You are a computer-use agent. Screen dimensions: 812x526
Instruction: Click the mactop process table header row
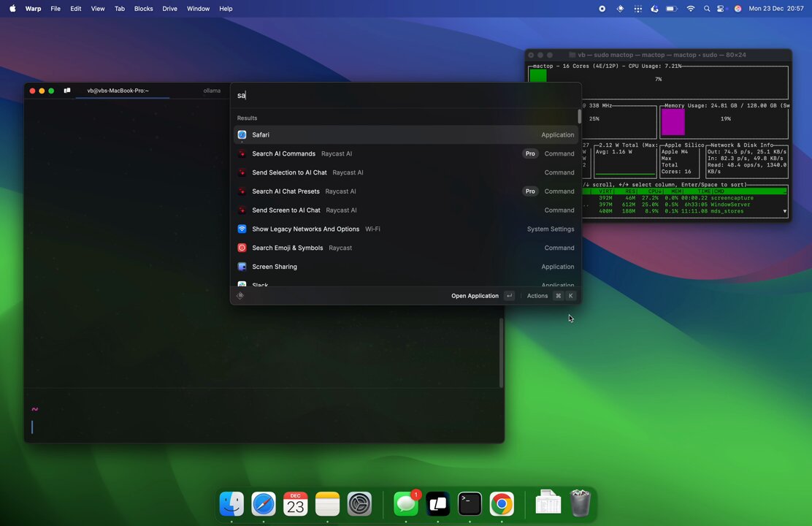pyautogui.click(x=684, y=191)
